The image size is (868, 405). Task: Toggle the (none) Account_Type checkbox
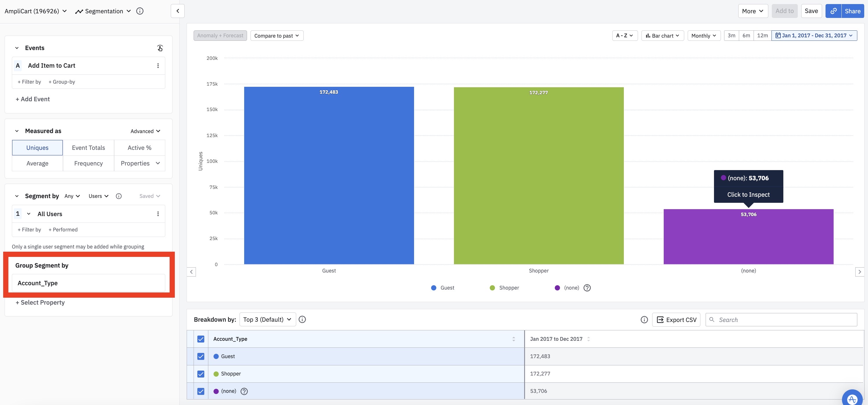coord(201,391)
